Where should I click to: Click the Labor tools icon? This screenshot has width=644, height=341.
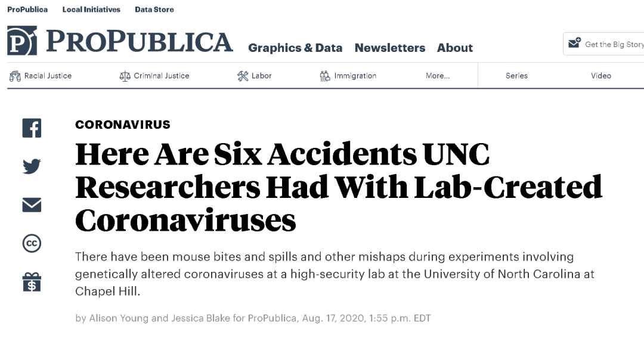(x=243, y=76)
